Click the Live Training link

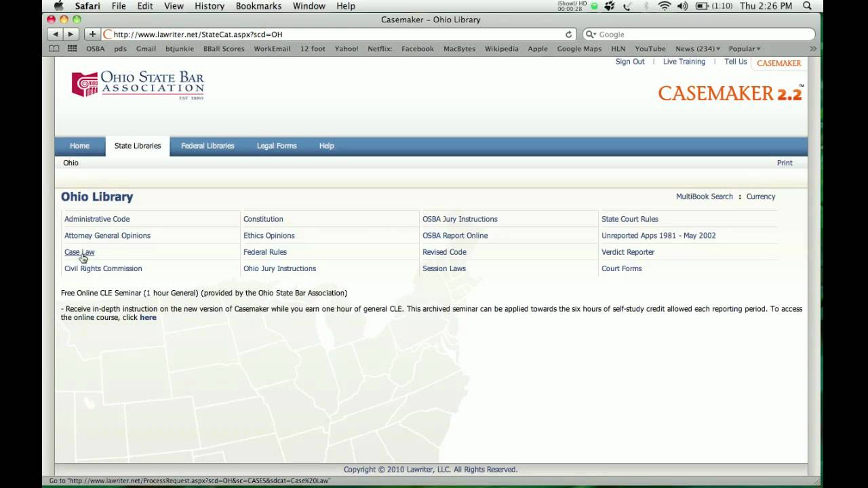[x=684, y=62]
